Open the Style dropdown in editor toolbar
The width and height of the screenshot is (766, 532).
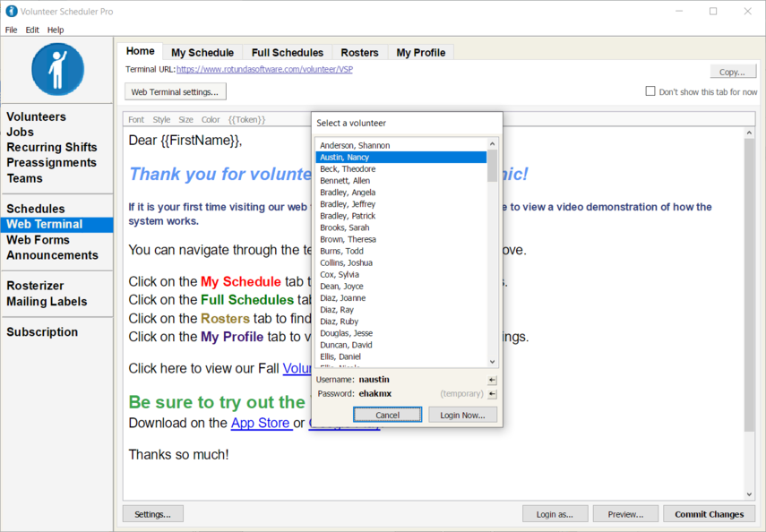click(161, 120)
